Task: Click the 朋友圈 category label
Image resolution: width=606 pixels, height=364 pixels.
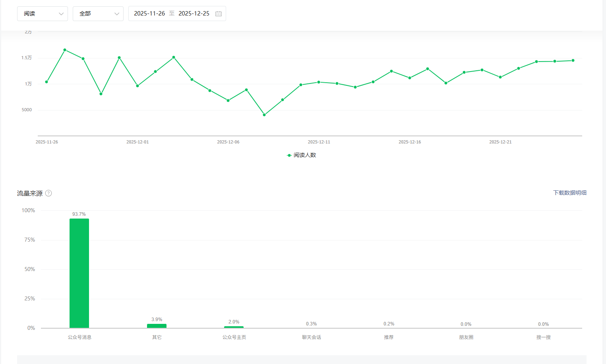Action: 466,337
